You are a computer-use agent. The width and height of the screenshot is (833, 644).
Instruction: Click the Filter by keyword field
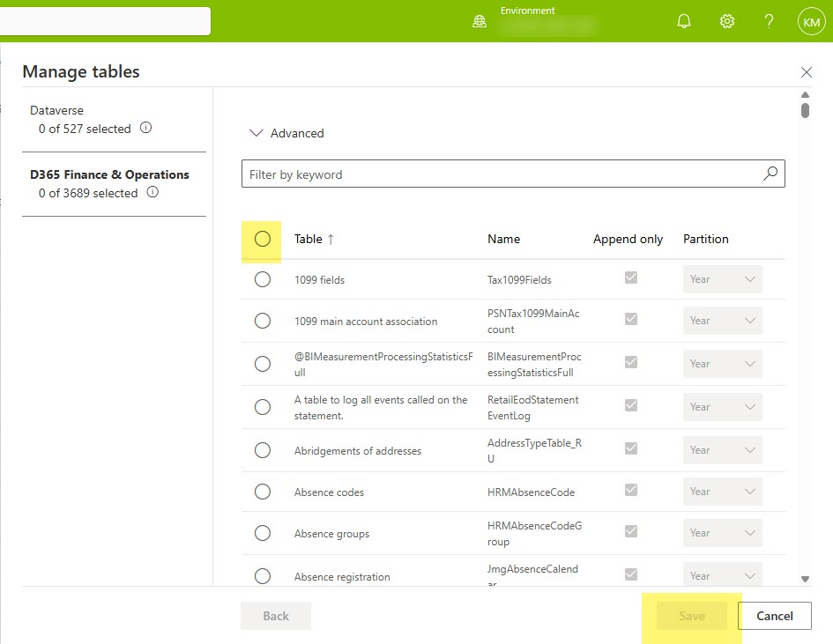tap(498, 174)
